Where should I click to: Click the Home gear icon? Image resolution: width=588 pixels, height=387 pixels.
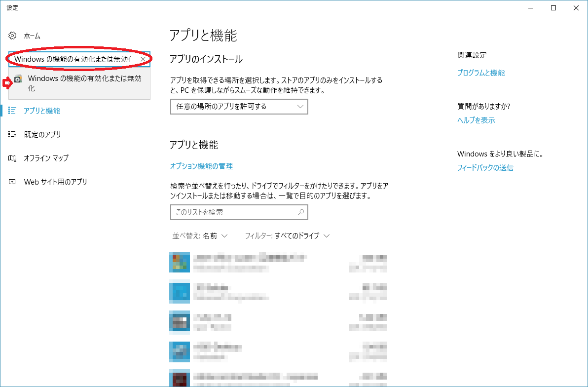[12, 36]
